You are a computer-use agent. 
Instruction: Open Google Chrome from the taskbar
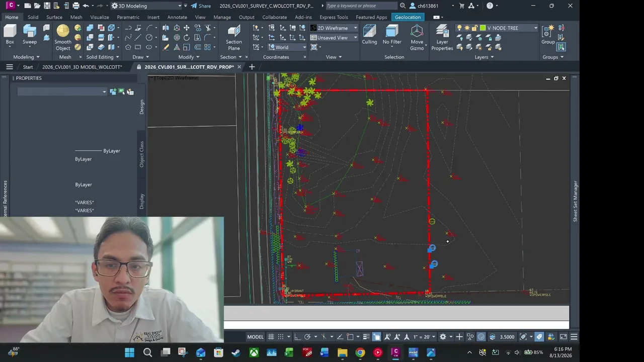pyautogui.click(x=360, y=352)
